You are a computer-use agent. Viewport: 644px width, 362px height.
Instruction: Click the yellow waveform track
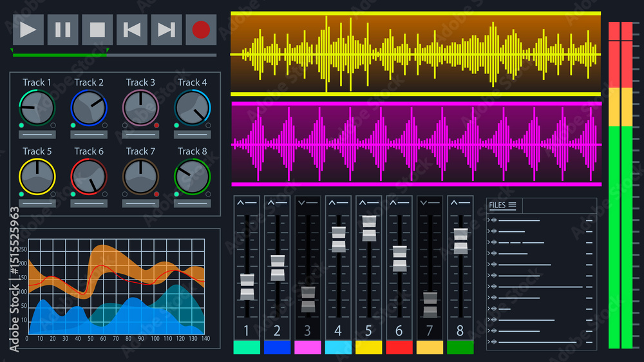click(415, 54)
